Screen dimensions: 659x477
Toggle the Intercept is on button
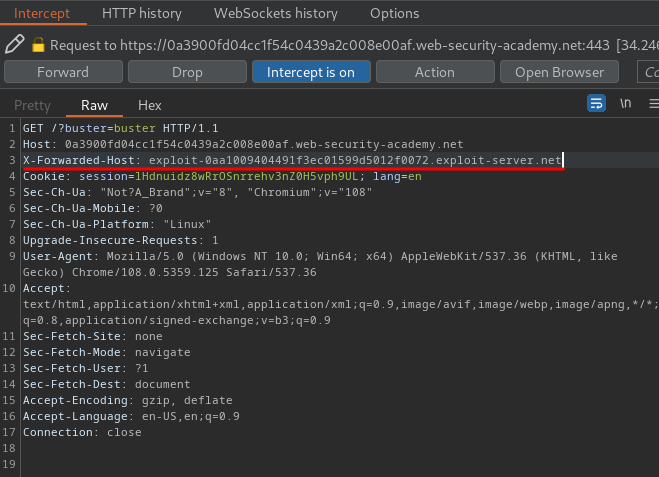point(311,72)
